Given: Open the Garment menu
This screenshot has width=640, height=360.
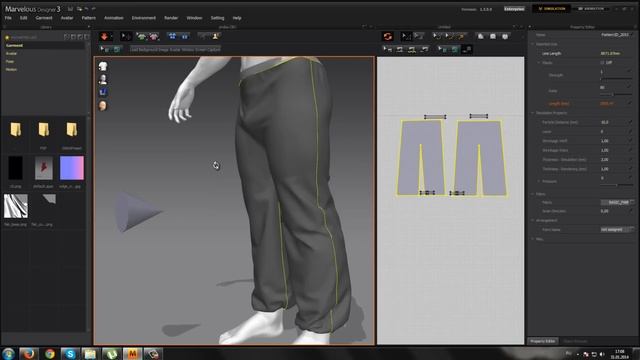Looking at the screenshot, I should (x=44, y=18).
